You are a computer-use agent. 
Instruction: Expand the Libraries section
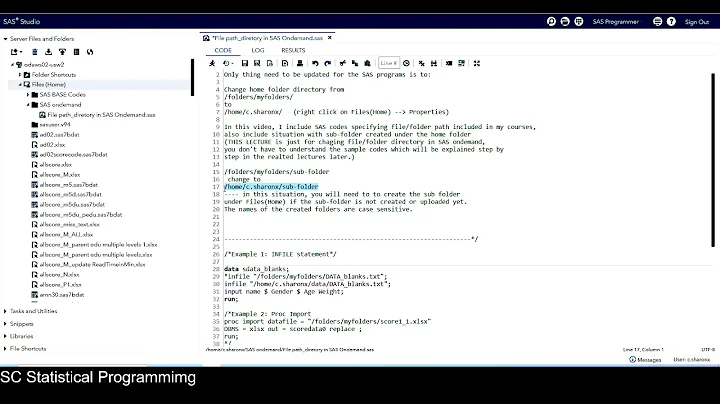[6, 336]
